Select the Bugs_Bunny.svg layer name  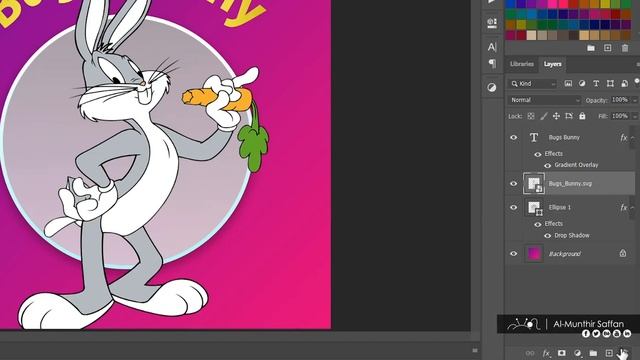[570, 184]
